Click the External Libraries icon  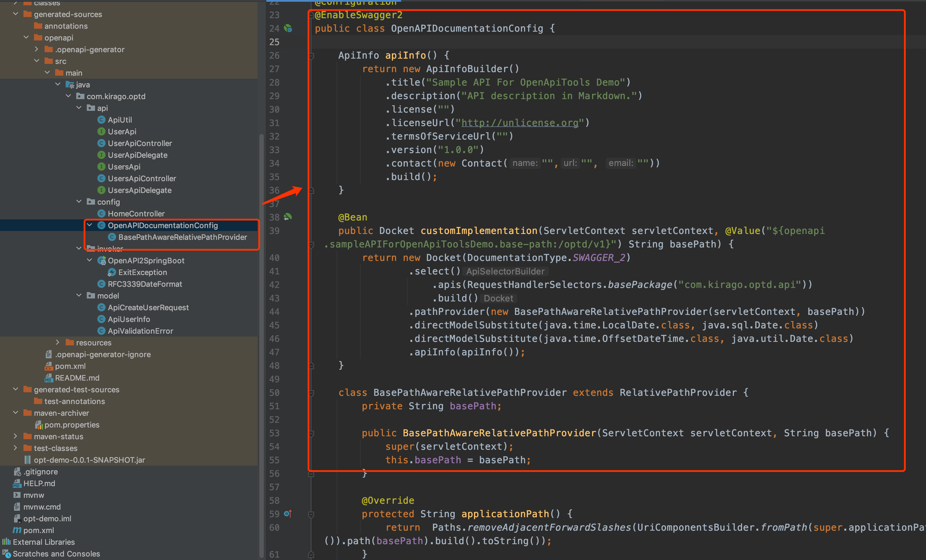pos(6,542)
